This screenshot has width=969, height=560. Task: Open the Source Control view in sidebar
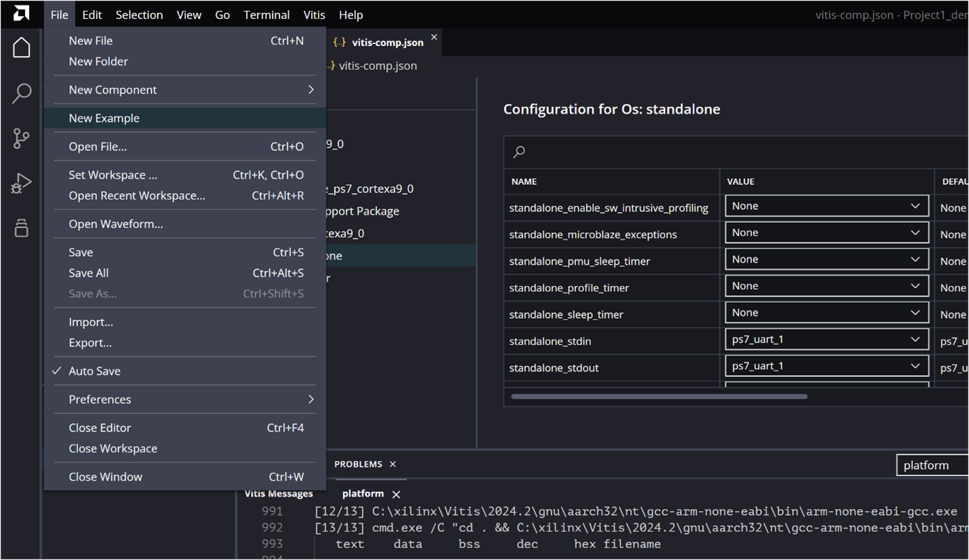click(21, 138)
